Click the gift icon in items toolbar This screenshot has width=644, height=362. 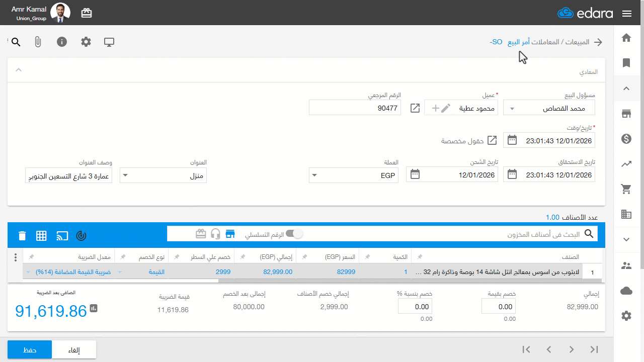[201, 234]
